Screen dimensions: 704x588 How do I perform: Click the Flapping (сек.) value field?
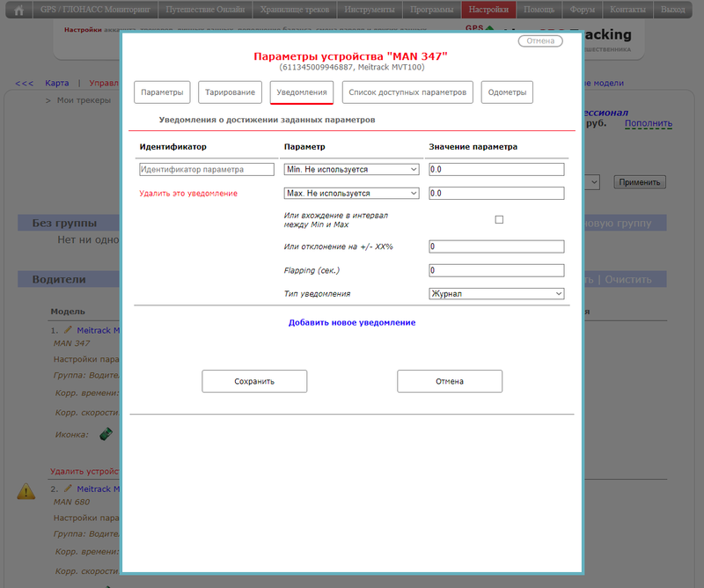click(x=496, y=270)
